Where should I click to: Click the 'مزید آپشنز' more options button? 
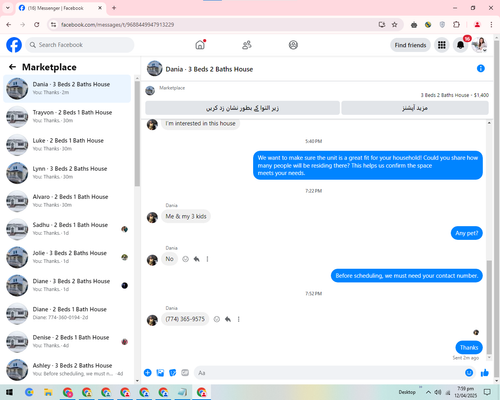(415, 108)
